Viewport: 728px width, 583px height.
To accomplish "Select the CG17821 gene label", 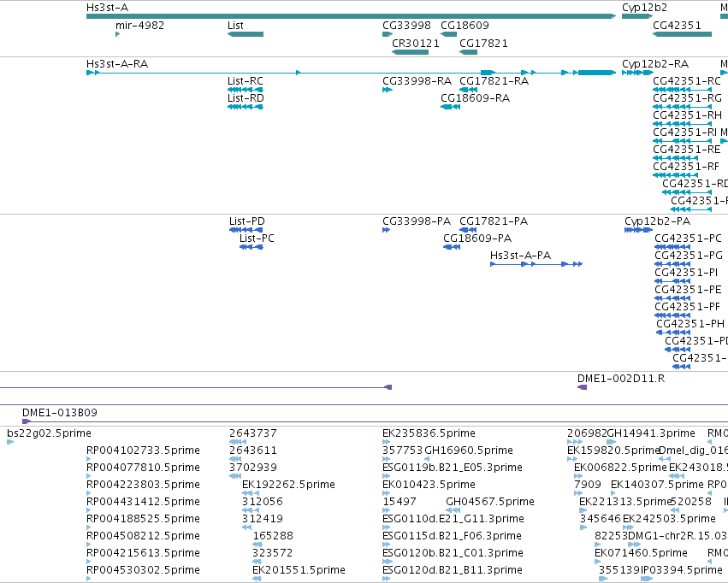I will click(483, 44).
